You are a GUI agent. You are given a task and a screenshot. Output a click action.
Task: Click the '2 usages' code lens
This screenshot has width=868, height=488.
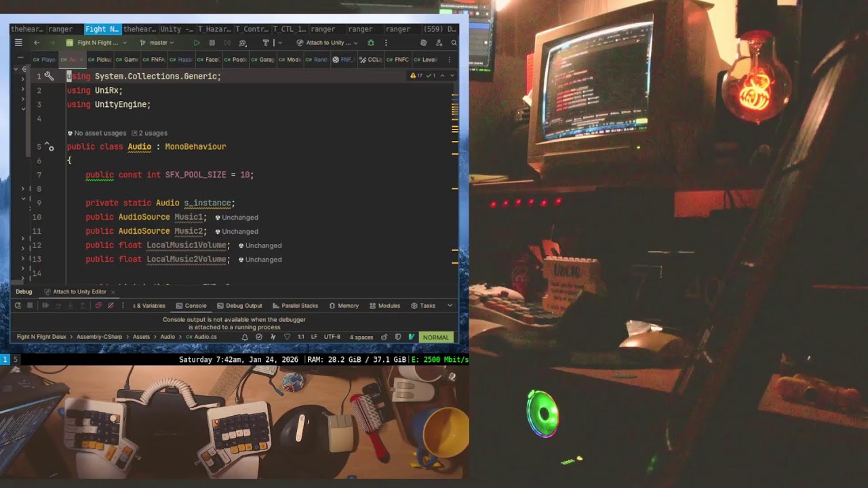149,133
